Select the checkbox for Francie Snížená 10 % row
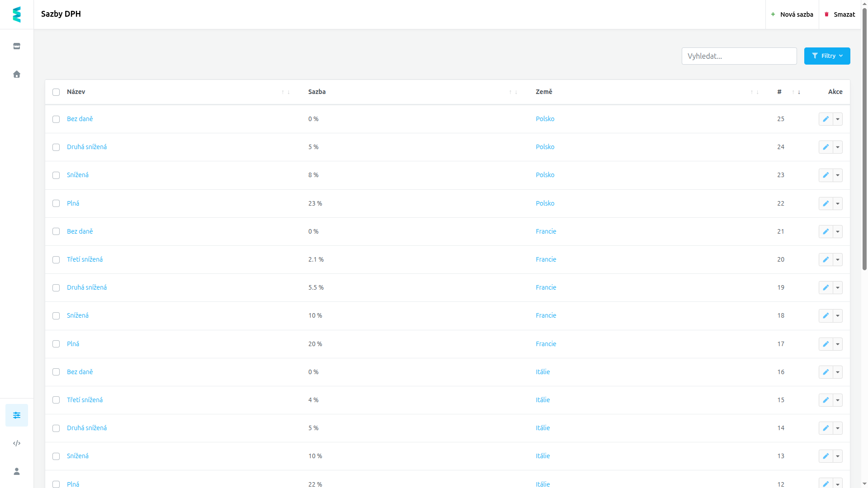The height and width of the screenshot is (488, 868). pos(56,316)
